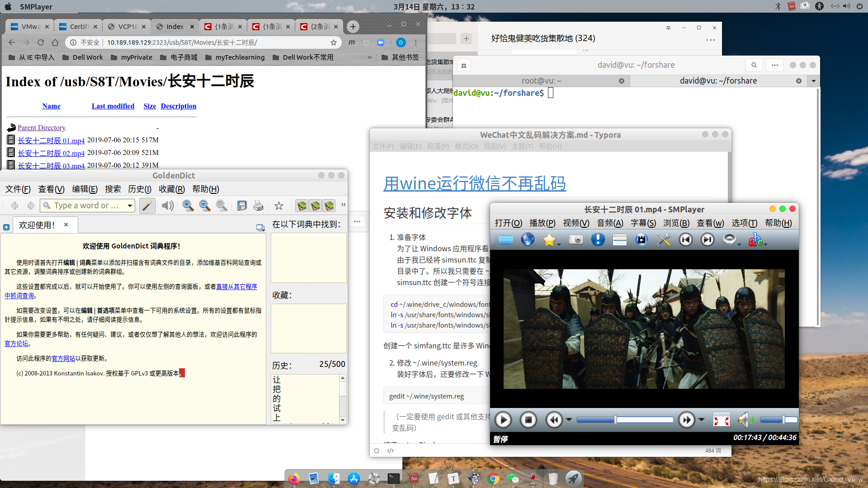This screenshot has width=868, height=488.
Task: Open 长安十二时辰 02.mp4 link
Action: [x=51, y=153]
